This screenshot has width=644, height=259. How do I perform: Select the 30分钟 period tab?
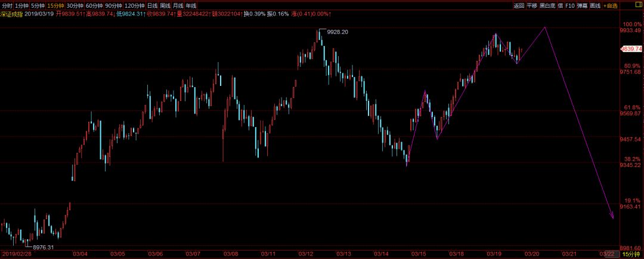(x=75, y=6)
